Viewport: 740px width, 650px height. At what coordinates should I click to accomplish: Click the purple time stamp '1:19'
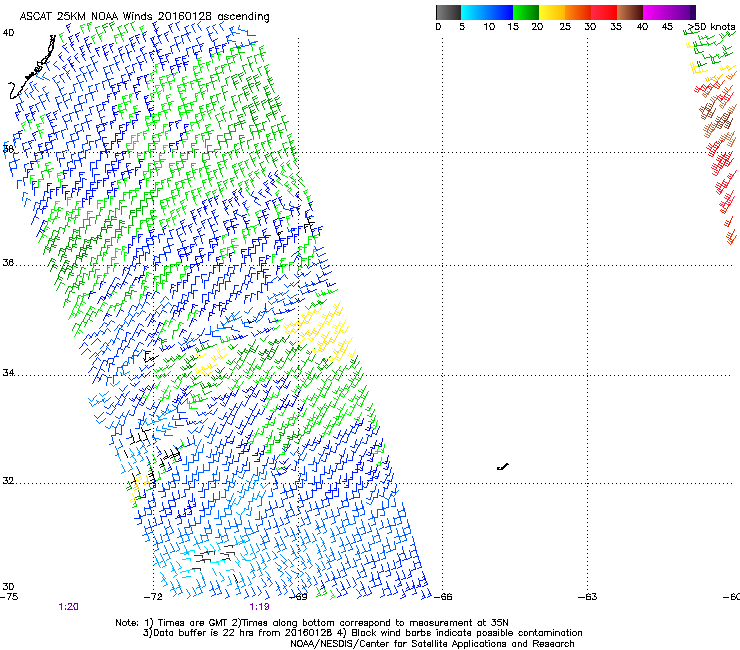coord(260,607)
